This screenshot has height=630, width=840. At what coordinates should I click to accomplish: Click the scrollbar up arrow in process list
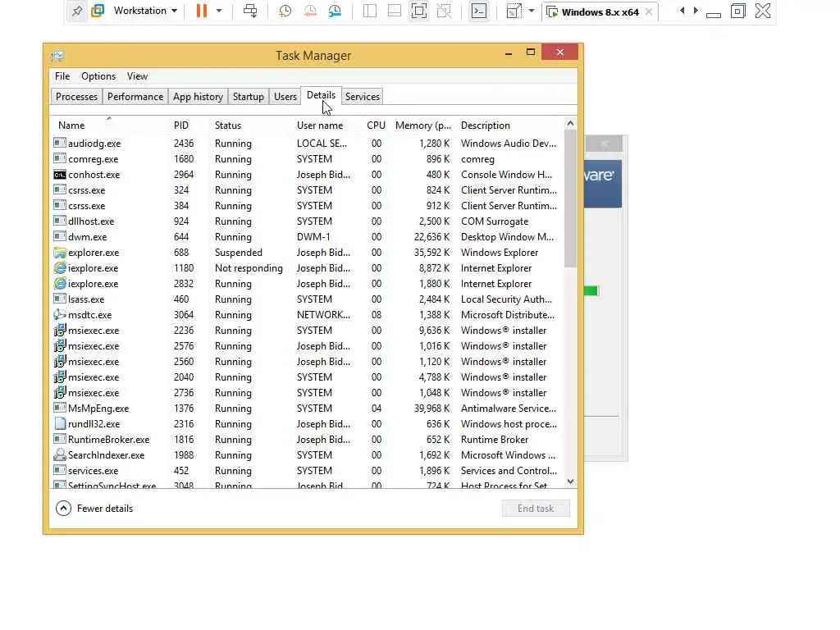(571, 124)
